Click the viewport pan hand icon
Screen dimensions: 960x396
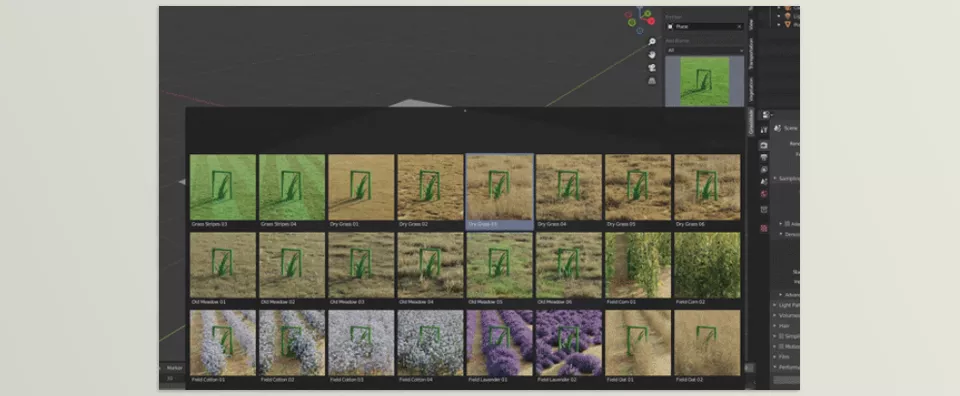[652, 54]
